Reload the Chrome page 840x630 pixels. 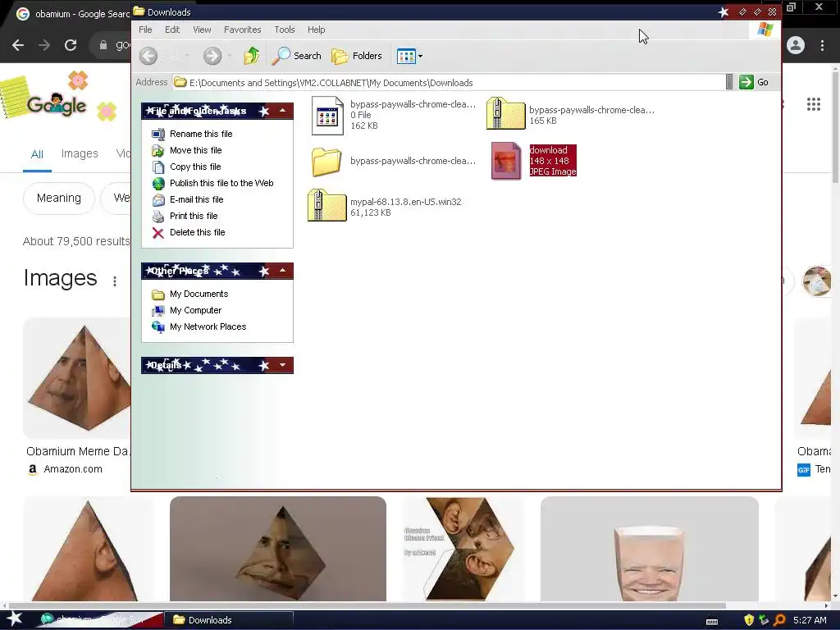click(71, 45)
